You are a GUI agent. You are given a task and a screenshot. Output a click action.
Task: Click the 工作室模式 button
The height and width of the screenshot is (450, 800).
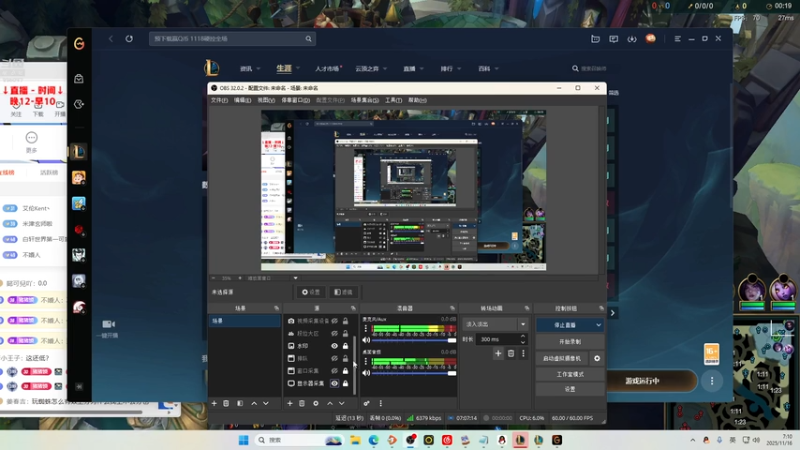[x=569, y=374]
